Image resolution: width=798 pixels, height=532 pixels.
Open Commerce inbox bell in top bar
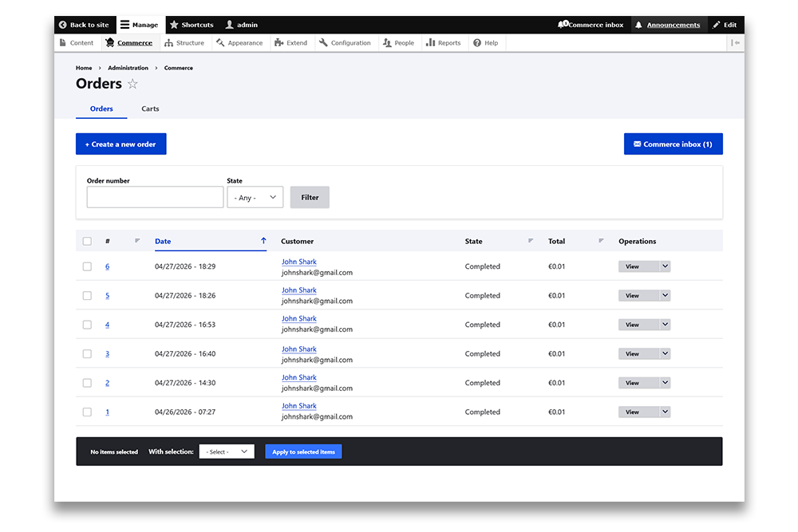(591, 25)
